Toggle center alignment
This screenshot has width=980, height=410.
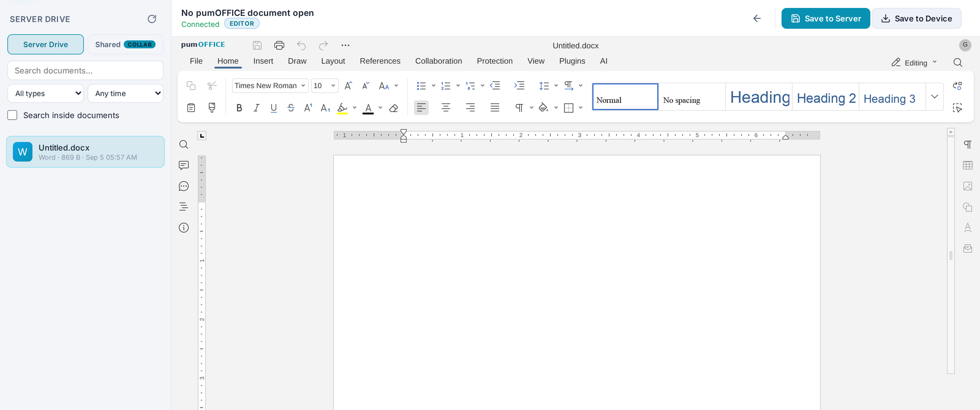tap(446, 108)
